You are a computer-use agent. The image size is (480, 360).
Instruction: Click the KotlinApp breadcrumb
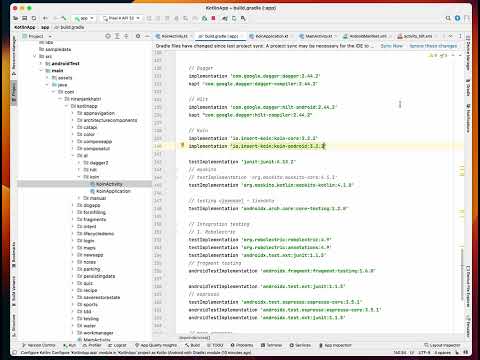click(x=25, y=27)
